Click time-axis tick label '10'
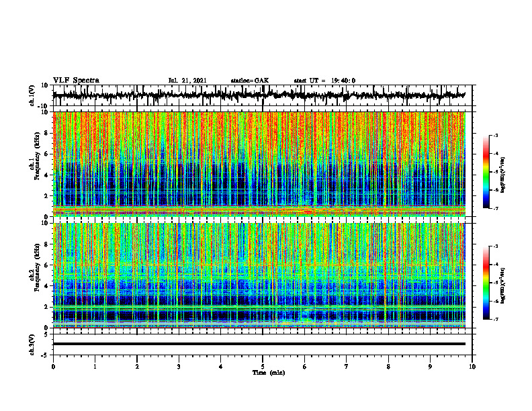 (x=472, y=367)
